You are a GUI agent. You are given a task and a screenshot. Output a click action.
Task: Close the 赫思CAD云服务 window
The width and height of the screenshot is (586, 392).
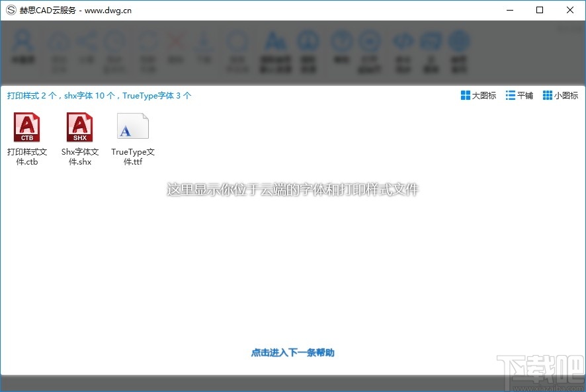(x=570, y=10)
